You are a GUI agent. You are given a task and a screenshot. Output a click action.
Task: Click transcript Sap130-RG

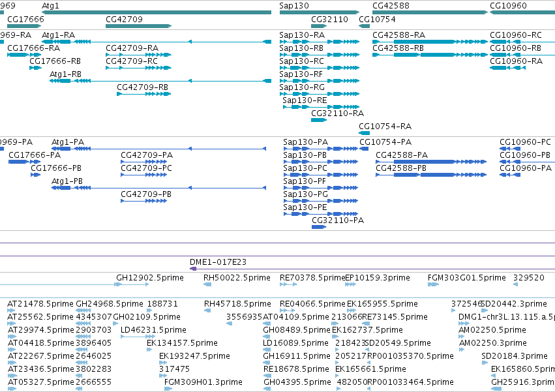coord(320,94)
